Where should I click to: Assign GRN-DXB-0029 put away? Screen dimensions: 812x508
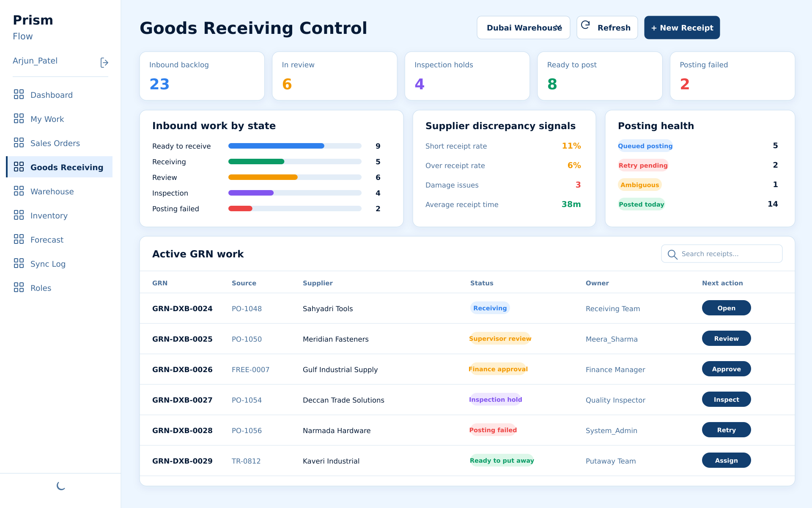(x=726, y=460)
